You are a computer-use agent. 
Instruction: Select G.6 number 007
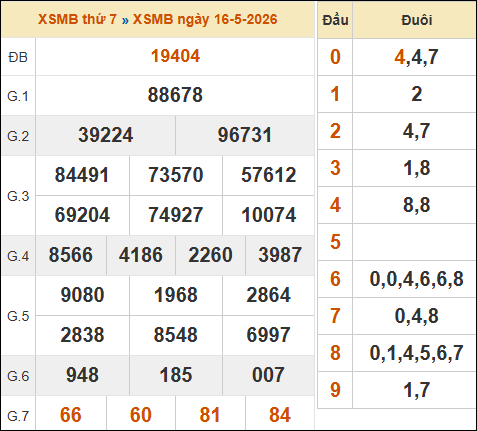click(x=268, y=375)
